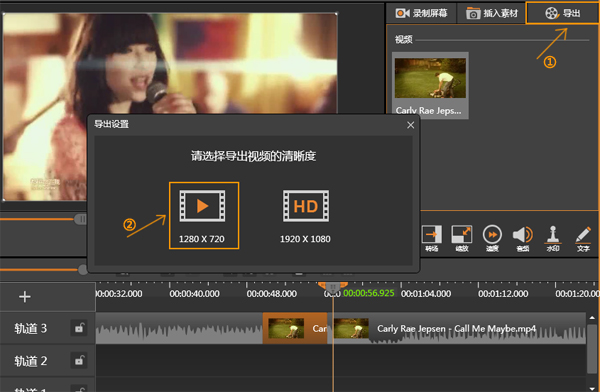Click the 00:00:32.000 ruler mark
Image resolution: width=600 pixels, height=392 pixels.
pyautogui.click(x=119, y=294)
